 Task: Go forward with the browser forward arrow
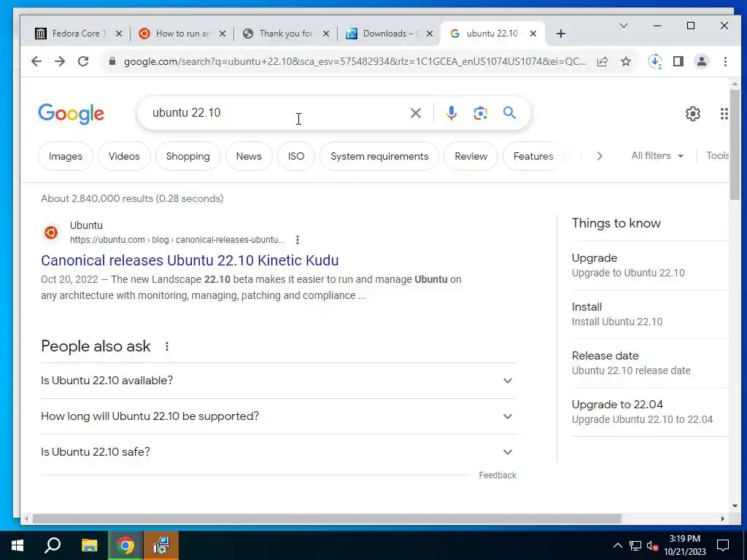(60, 61)
